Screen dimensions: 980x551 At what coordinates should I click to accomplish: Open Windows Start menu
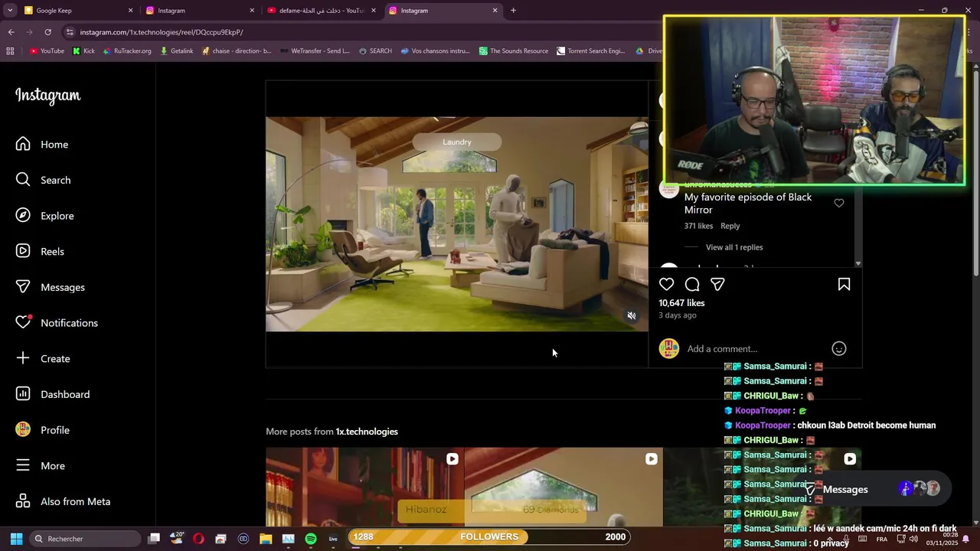[x=16, y=539]
